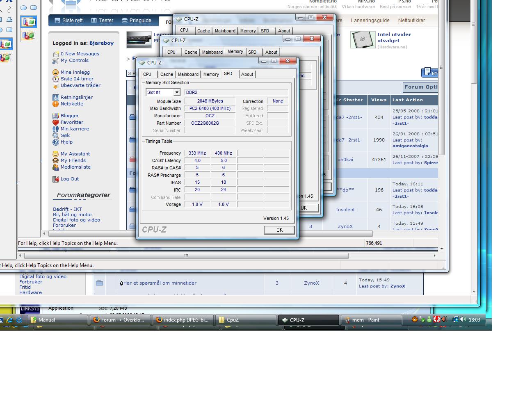Click the Siste nytt news icon
This screenshot has width=525, height=420.
click(57, 20)
